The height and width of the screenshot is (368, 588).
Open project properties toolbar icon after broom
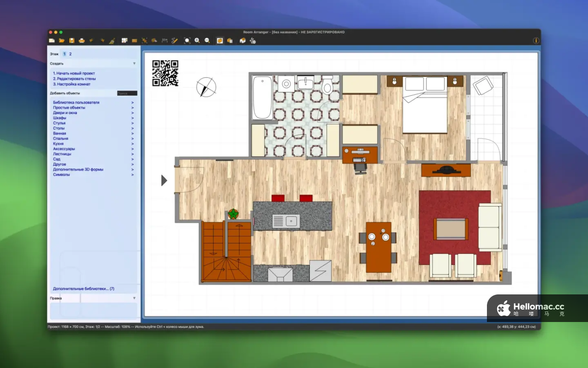124,40
